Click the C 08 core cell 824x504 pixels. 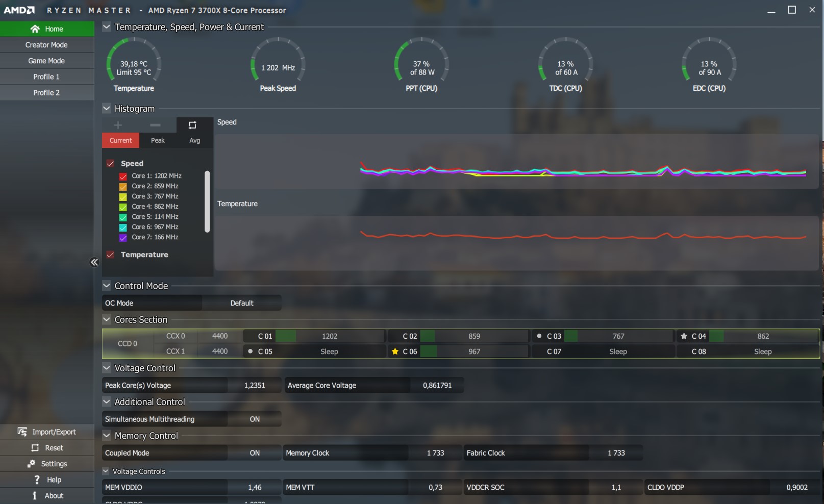pyautogui.click(x=747, y=351)
